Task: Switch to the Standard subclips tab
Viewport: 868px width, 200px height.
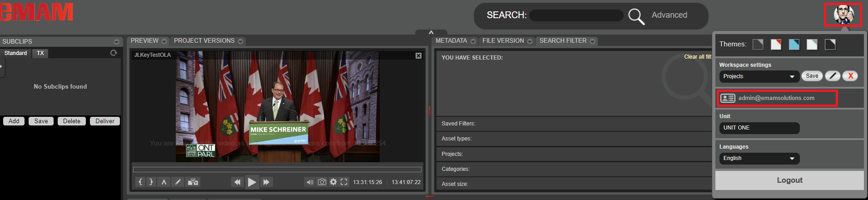Action: 16,53
